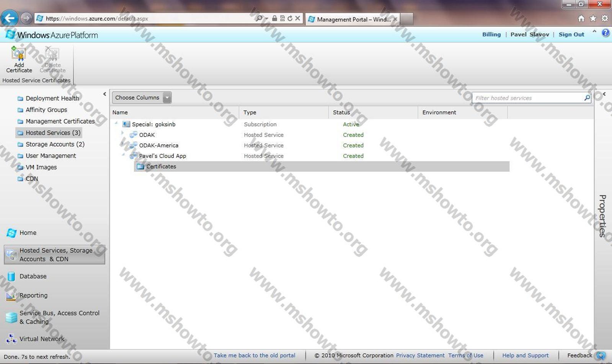Screen dimensions: 612x364
Task: Close the Management Portal browser tab
Action: [395, 19]
